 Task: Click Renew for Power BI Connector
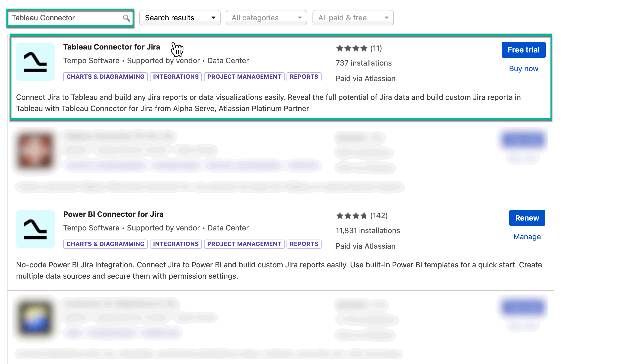point(527,218)
